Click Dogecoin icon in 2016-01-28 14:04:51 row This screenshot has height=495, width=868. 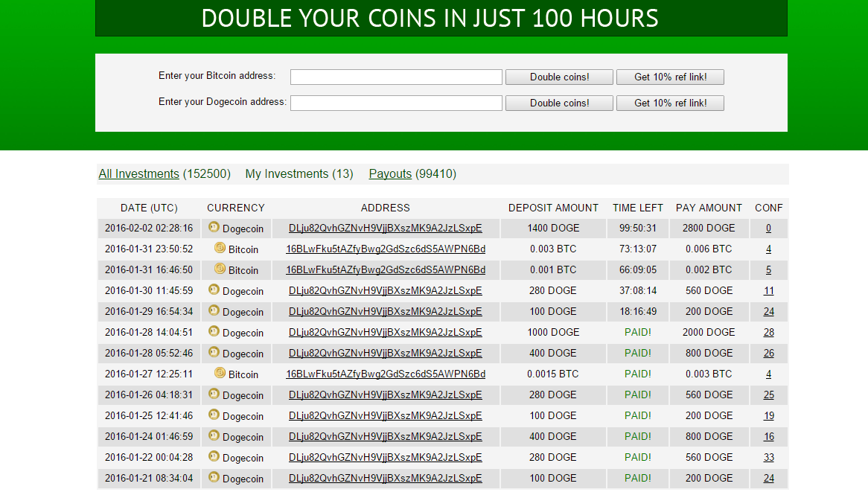pos(214,332)
